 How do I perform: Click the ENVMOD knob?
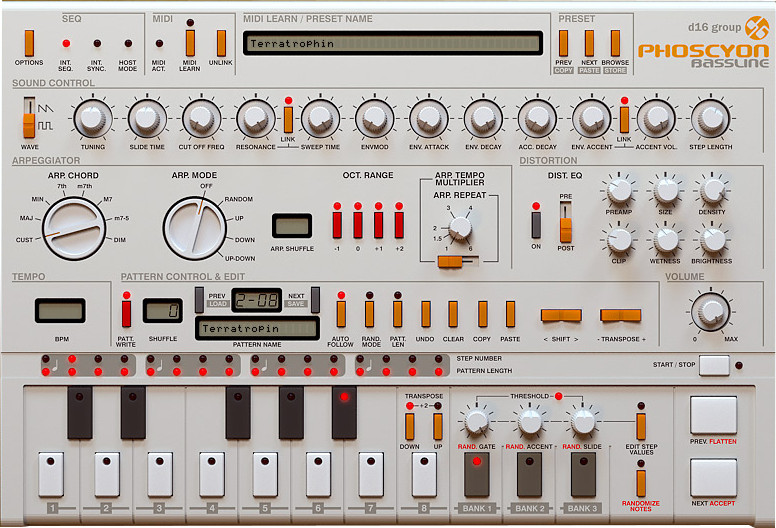pos(375,118)
